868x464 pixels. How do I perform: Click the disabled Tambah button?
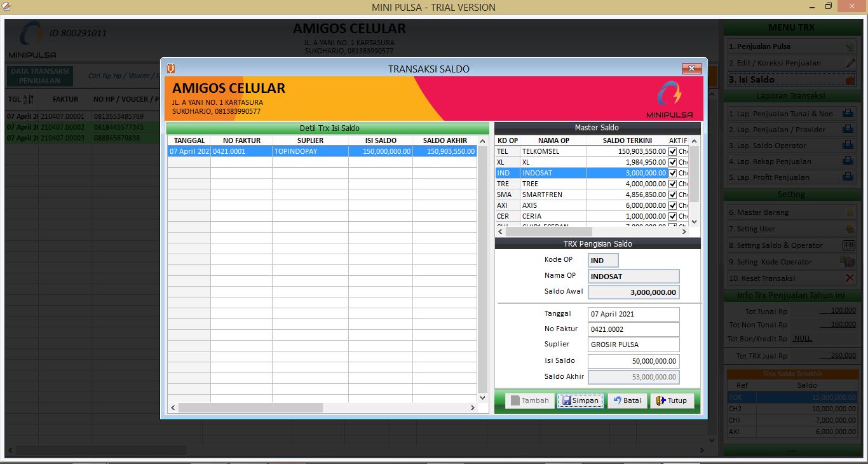pyautogui.click(x=529, y=400)
